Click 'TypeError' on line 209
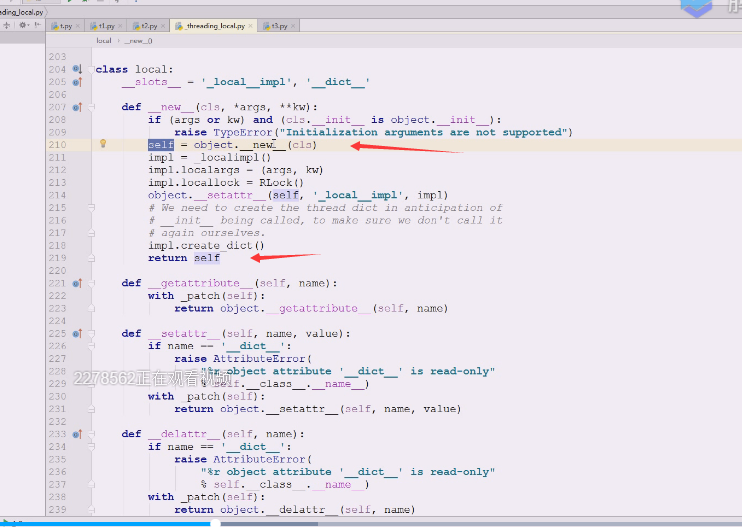This screenshot has width=742, height=527. click(x=242, y=132)
